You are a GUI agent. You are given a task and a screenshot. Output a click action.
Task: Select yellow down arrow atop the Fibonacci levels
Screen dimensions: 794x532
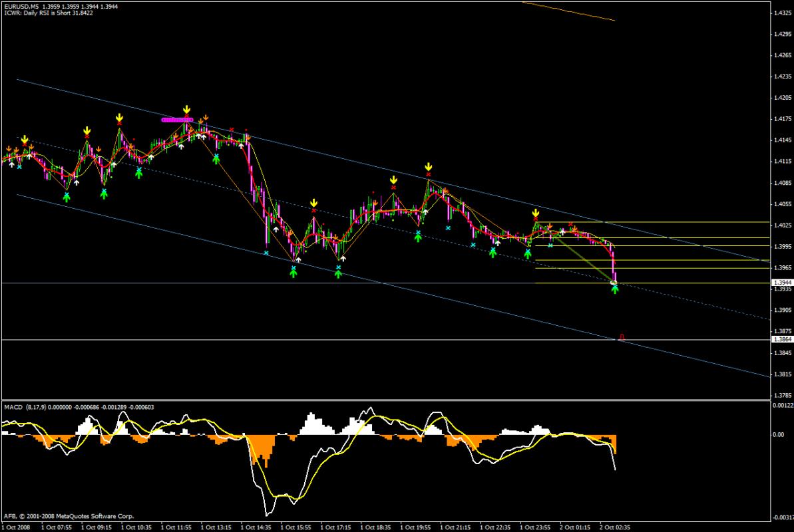[x=535, y=213]
